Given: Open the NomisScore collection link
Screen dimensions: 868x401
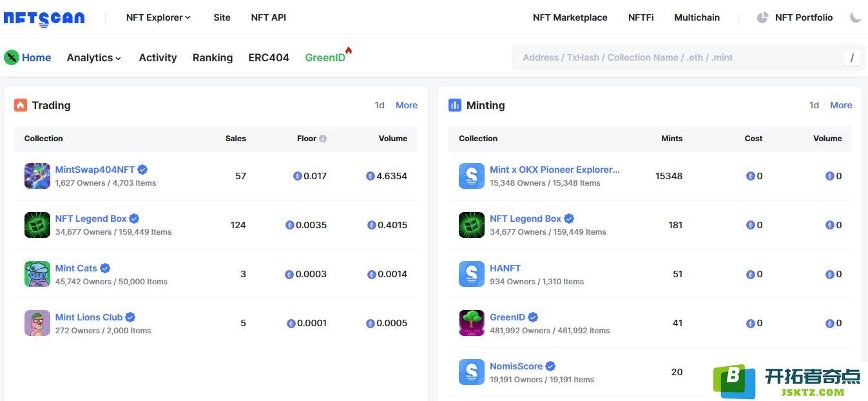Looking at the screenshot, I should tap(516, 366).
